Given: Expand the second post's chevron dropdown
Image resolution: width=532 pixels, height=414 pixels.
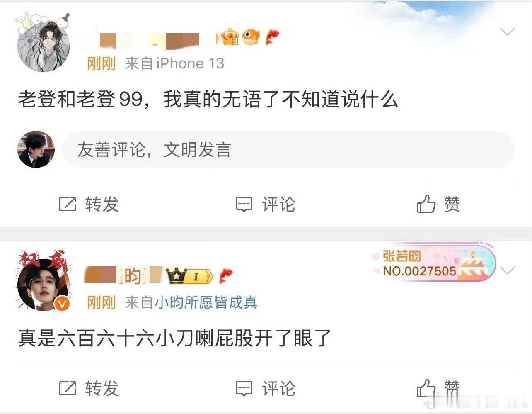Looking at the screenshot, I should point(508,270).
